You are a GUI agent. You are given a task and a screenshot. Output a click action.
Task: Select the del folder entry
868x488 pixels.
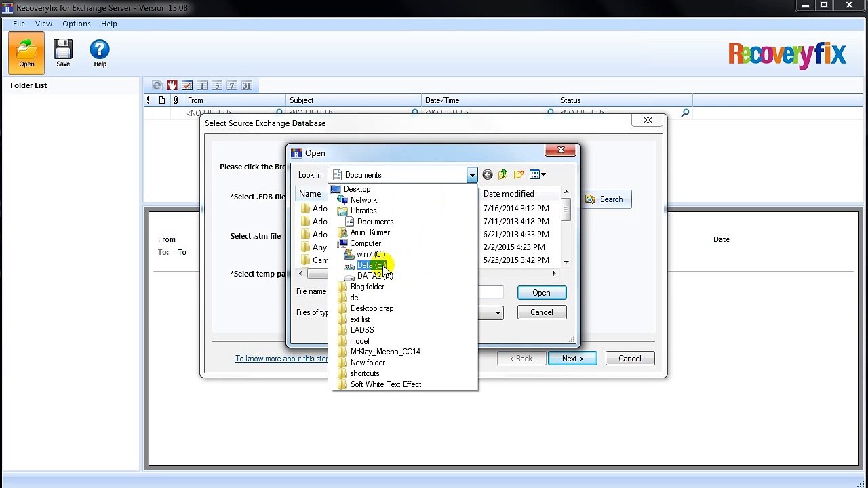(355, 298)
